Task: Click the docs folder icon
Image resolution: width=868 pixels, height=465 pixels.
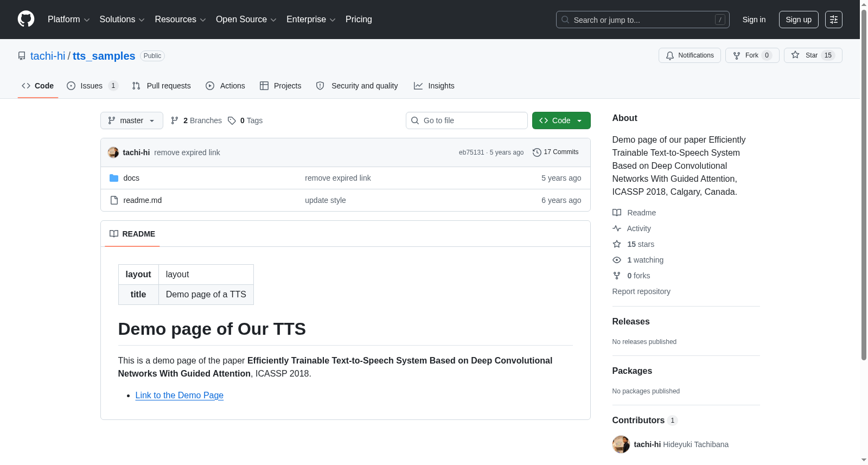Action: click(x=114, y=178)
